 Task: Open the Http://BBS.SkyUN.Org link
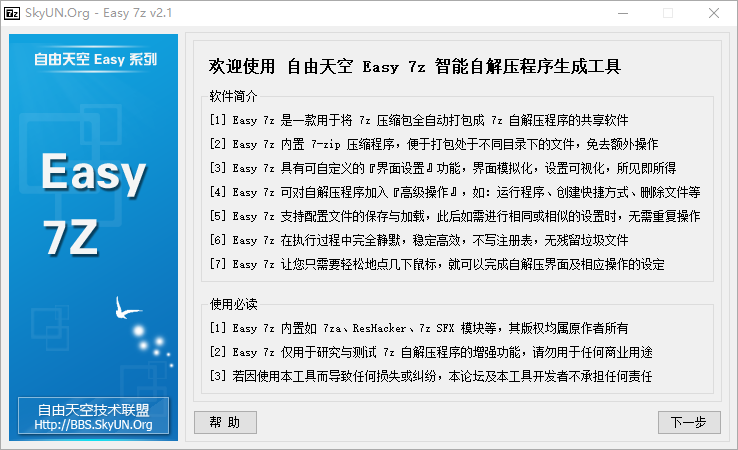94,425
